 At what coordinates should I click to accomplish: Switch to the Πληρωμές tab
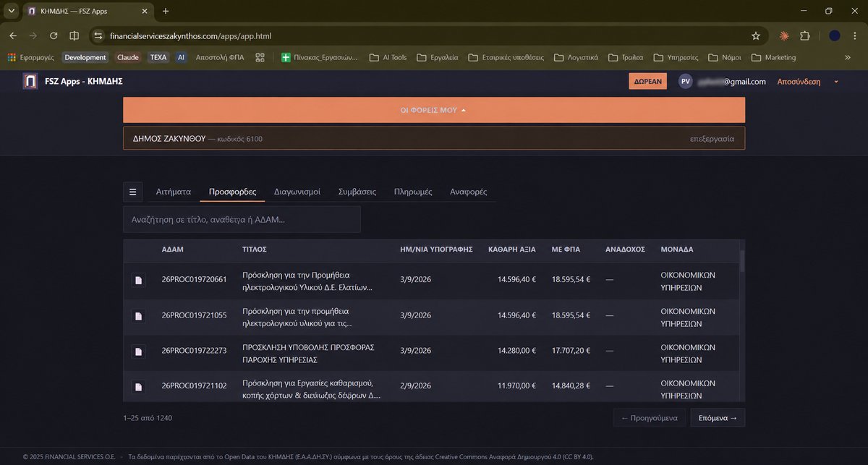coord(413,192)
